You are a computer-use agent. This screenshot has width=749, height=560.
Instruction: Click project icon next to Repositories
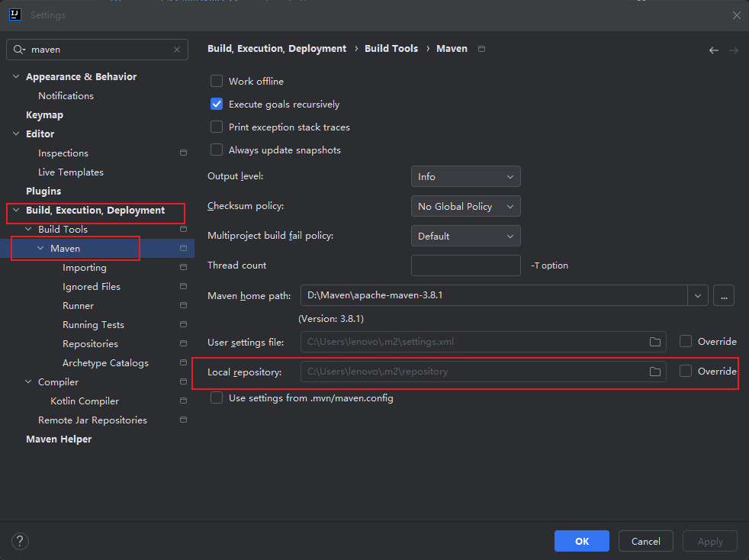[183, 344]
